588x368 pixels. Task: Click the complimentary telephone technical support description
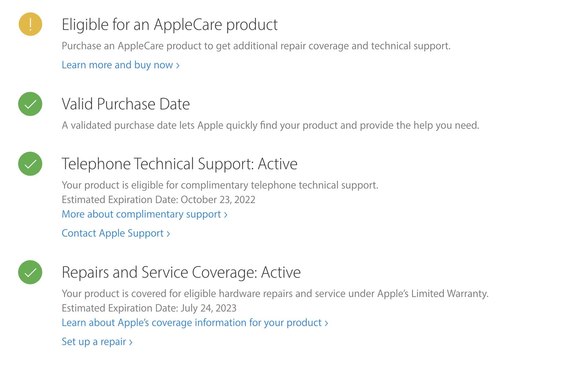click(x=220, y=185)
